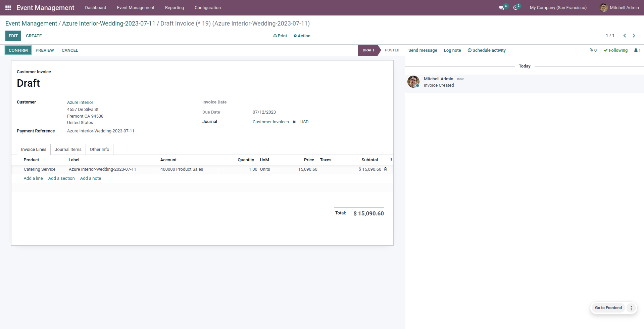Open the USD currency link
Viewport: 644px width, 329px height.
tap(304, 122)
